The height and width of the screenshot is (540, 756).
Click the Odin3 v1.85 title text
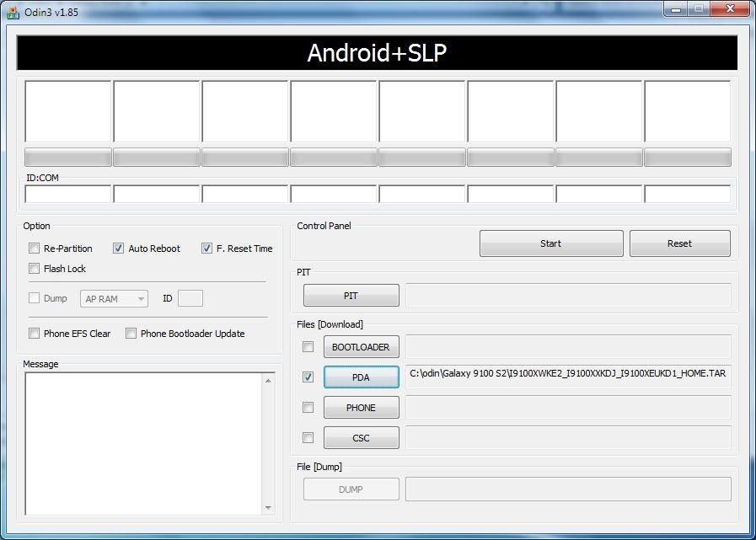(x=51, y=13)
